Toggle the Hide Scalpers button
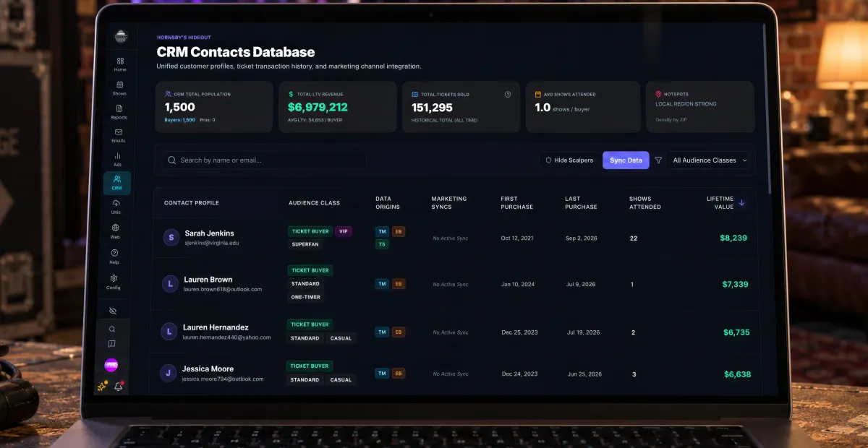 [x=569, y=160]
